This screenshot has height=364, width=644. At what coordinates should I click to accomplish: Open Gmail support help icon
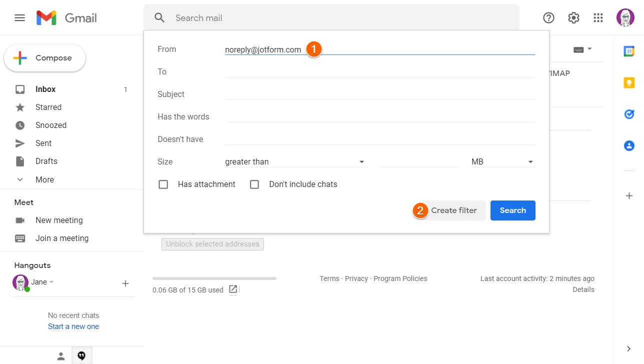coord(548,18)
